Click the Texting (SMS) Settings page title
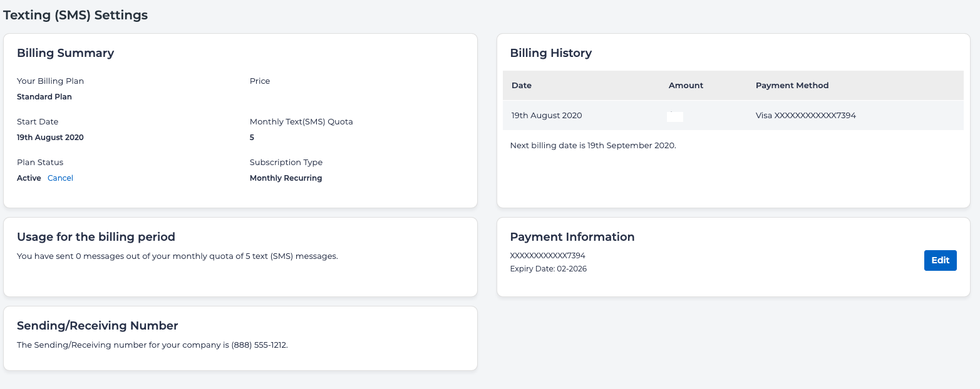This screenshot has height=389, width=980. (76, 15)
